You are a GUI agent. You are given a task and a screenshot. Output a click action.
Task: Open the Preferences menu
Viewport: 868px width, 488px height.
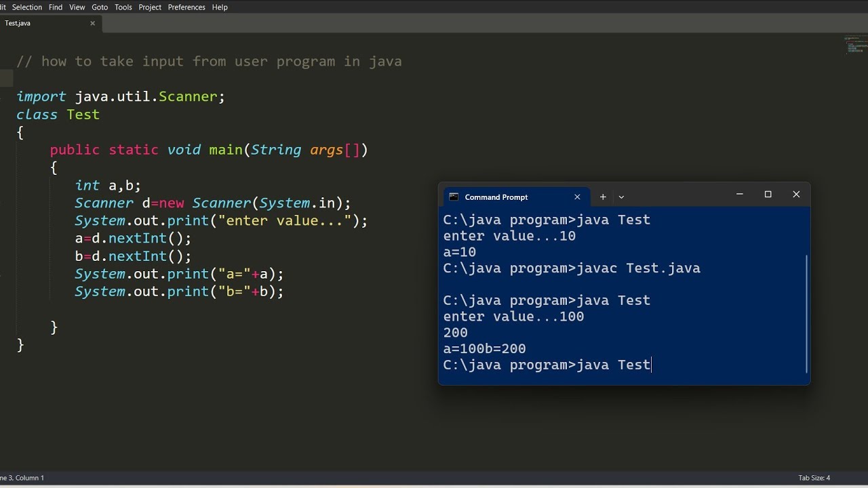pos(186,7)
